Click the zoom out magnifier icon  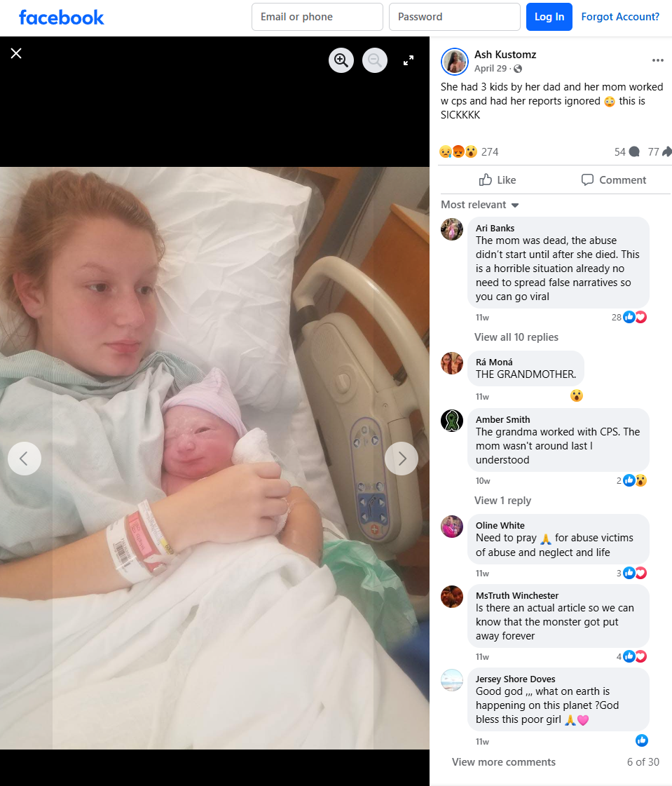point(375,60)
